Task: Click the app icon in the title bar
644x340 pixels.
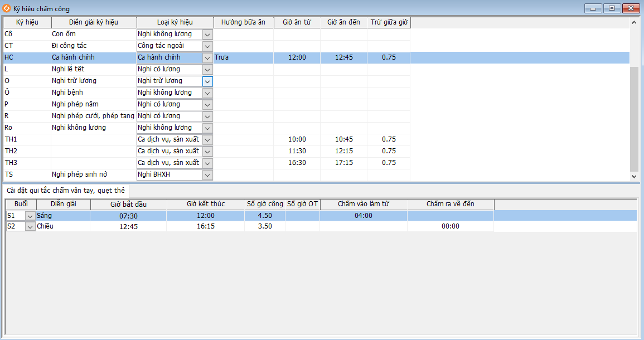Action: point(7,8)
